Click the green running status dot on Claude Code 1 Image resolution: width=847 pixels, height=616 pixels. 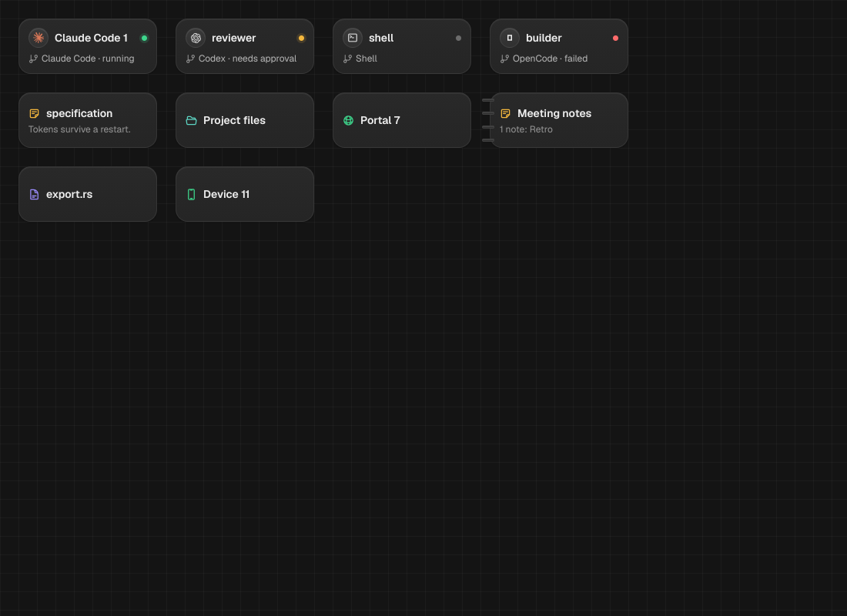point(144,38)
